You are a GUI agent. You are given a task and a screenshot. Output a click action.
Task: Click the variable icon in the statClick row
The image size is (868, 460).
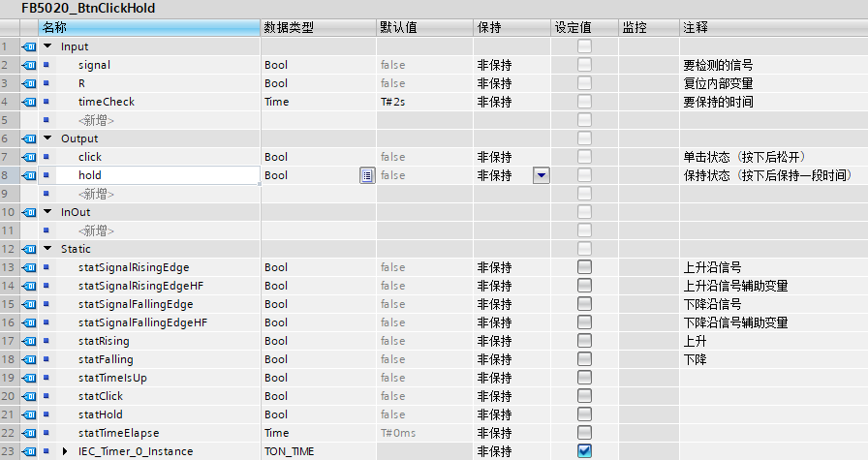[x=29, y=396]
